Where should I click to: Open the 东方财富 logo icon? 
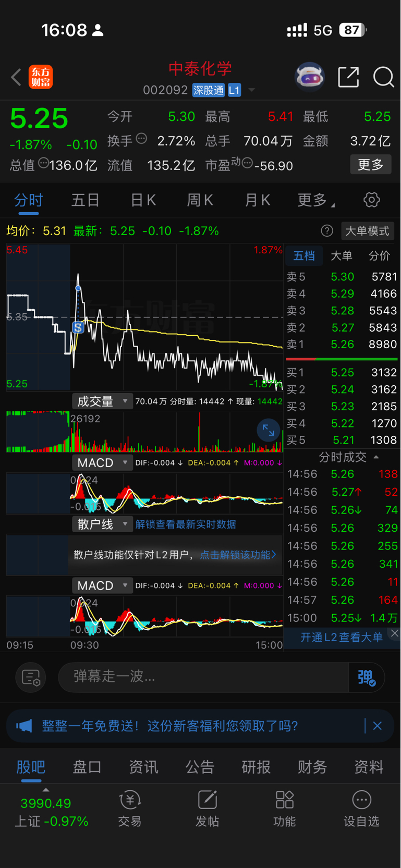(x=41, y=77)
